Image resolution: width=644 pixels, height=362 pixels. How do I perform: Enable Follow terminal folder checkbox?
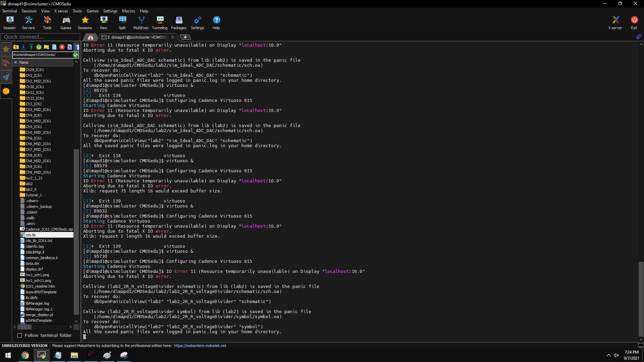coord(20,336)
